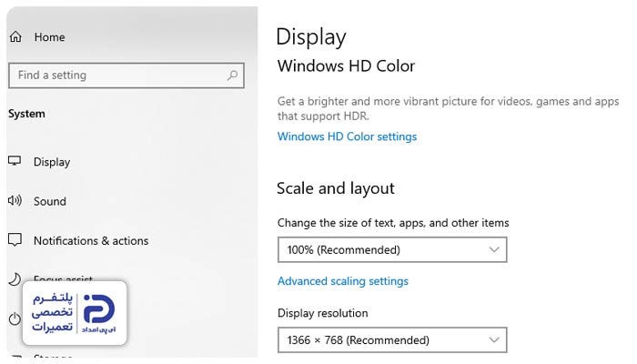Click the magnifier search icon

click(x=232, y=76)
